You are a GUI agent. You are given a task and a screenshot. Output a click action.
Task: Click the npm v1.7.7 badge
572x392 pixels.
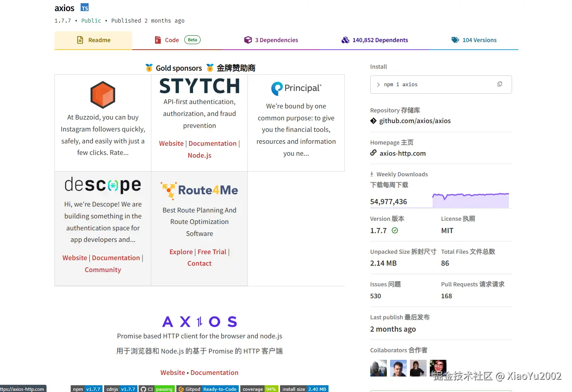pyautogui.click(x=87, y=389)
